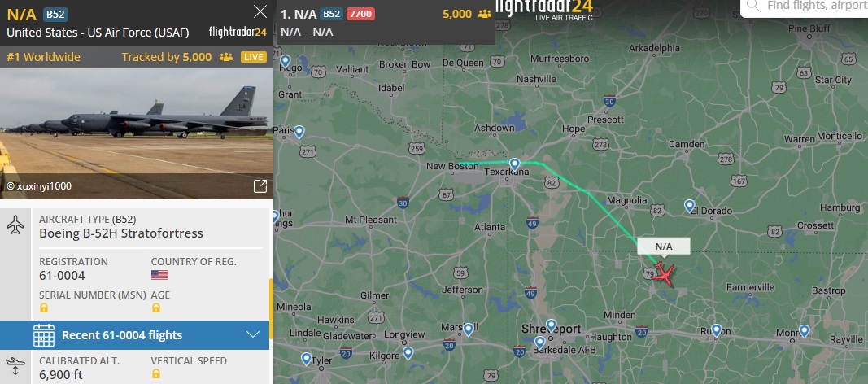Click the Flightradar24 logo in header

point(545,10)
